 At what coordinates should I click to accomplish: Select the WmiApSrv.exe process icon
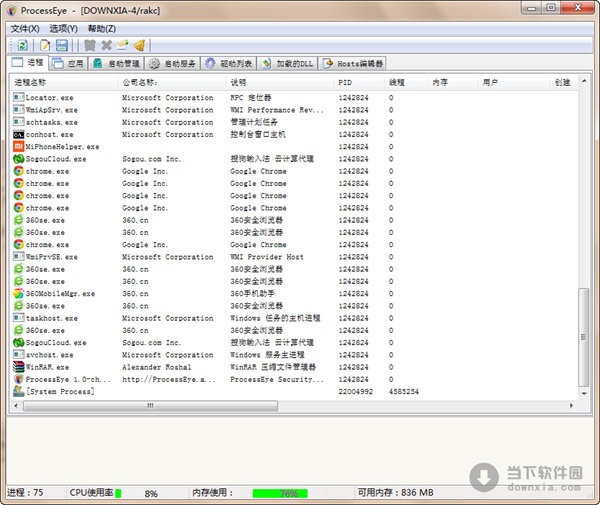click(18, 110)
